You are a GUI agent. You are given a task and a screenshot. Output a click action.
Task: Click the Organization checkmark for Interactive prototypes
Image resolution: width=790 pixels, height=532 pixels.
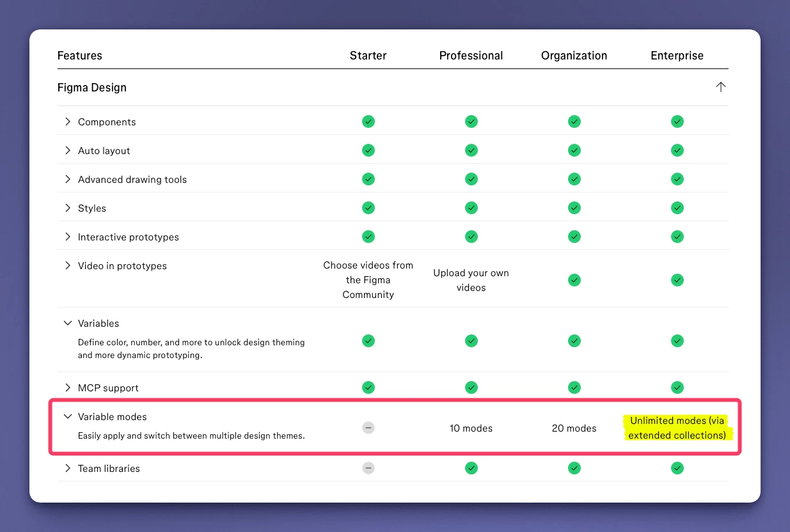(574, 237)
